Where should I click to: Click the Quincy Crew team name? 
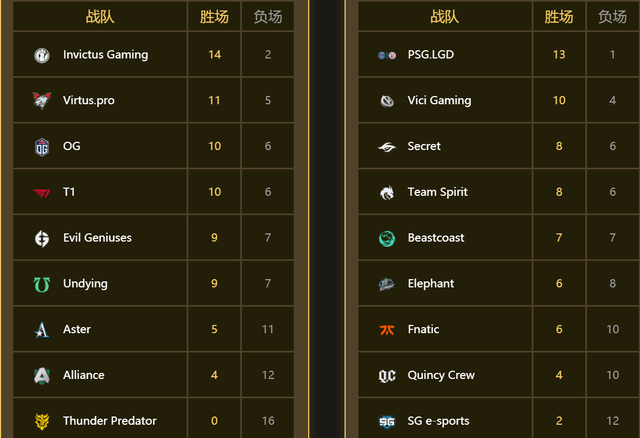click(441, 375)
